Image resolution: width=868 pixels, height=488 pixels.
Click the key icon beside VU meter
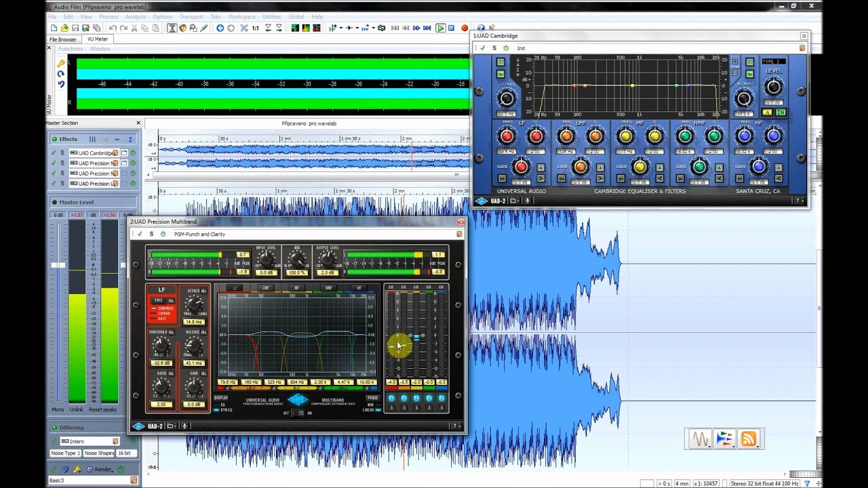click(x=61, y=63)
